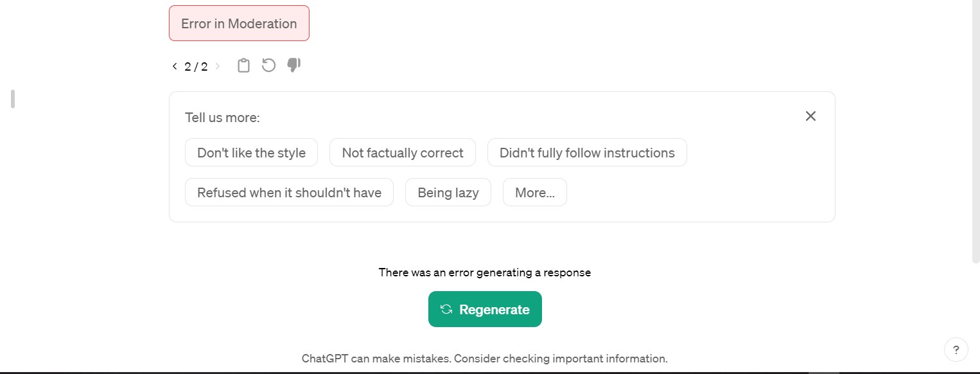Viewport: 980px width, 374px height.
Task: Select "Didn't fully follow instructions"
Action: coord(586,152)
